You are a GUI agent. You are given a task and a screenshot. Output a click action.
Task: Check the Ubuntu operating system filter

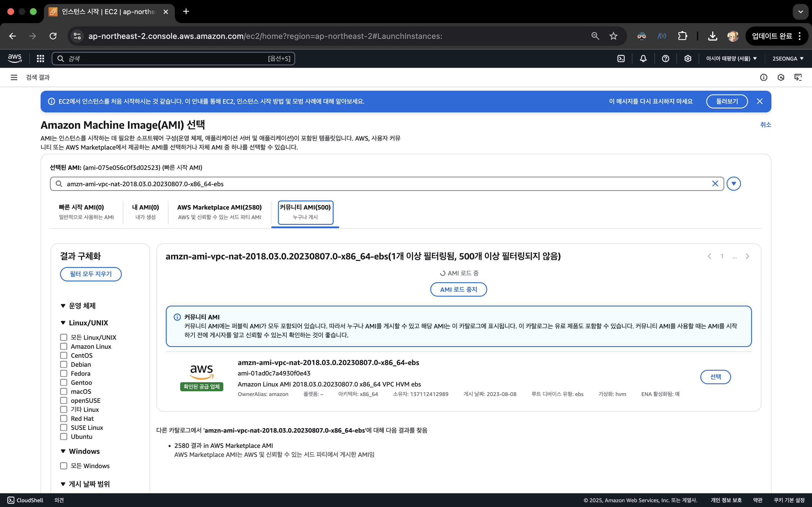pos(64,437)
